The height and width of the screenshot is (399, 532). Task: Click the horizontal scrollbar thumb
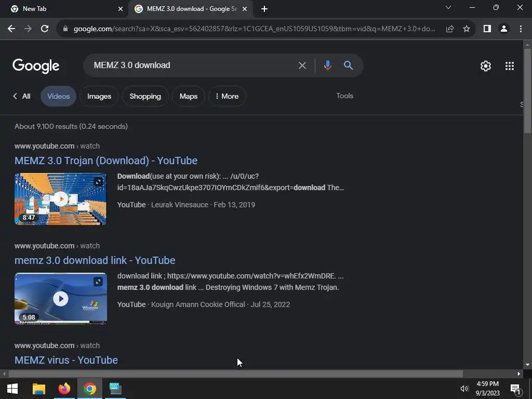[x=235, y=374]
